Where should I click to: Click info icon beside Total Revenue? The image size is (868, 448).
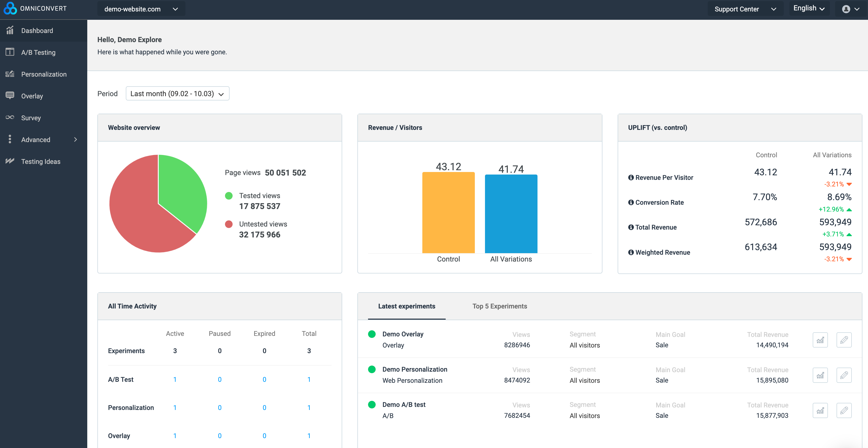click(x=631, y=227)
